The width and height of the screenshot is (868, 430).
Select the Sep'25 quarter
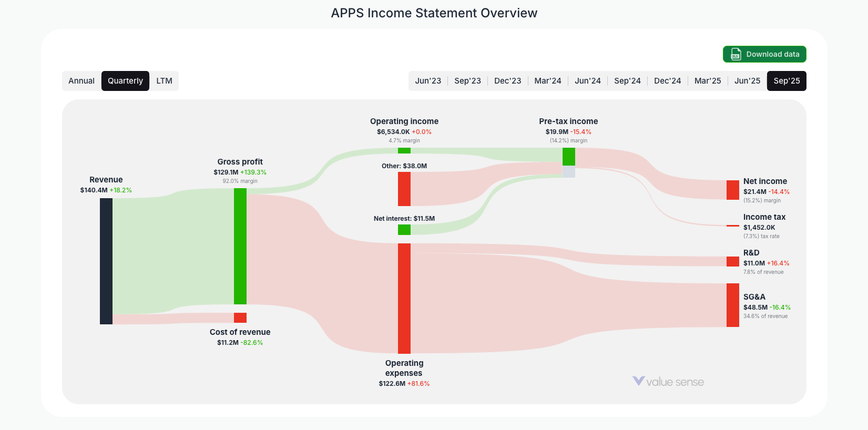point(787,81)
